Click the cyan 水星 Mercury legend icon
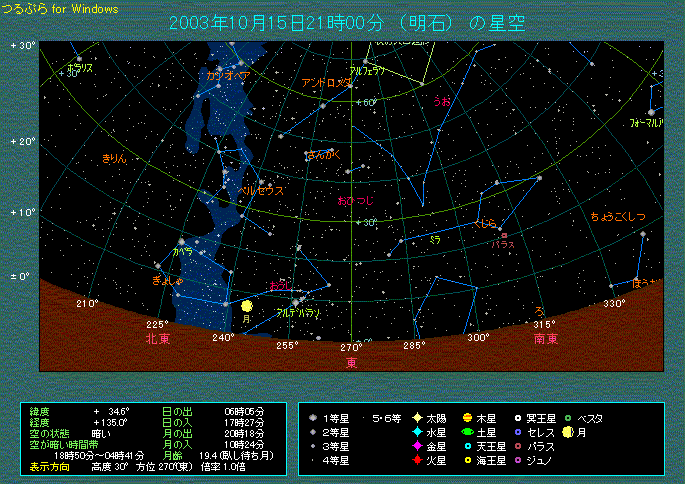This screenshot has height=484, width=685. 417,432
